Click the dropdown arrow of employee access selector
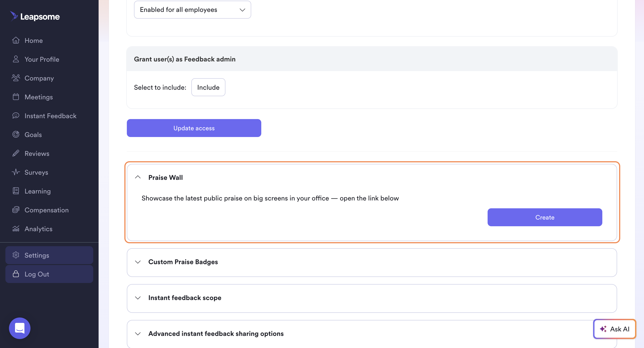644x348 pixels. (x=242, y=10)
